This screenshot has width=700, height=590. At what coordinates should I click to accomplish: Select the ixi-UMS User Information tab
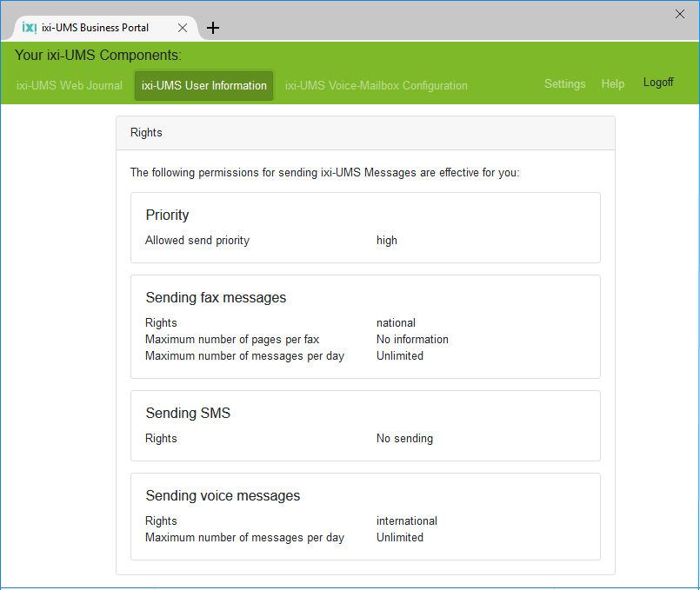tap(203, 85)
